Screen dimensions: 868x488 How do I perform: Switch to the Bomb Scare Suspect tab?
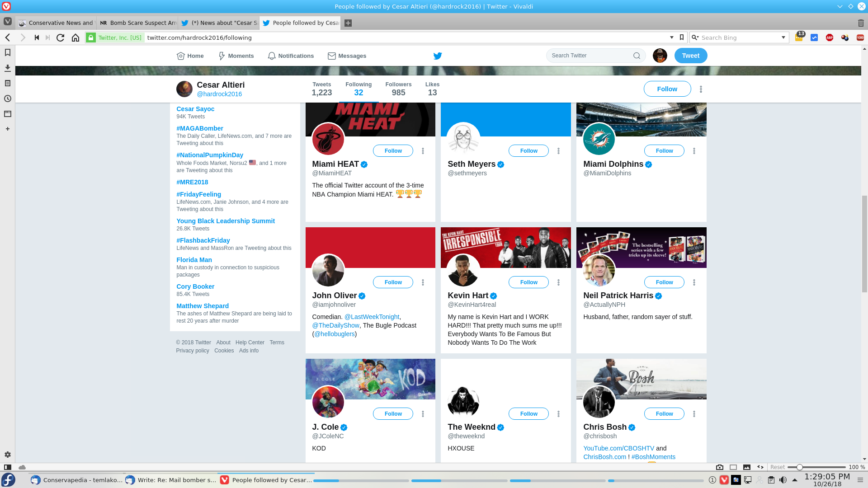137,23
